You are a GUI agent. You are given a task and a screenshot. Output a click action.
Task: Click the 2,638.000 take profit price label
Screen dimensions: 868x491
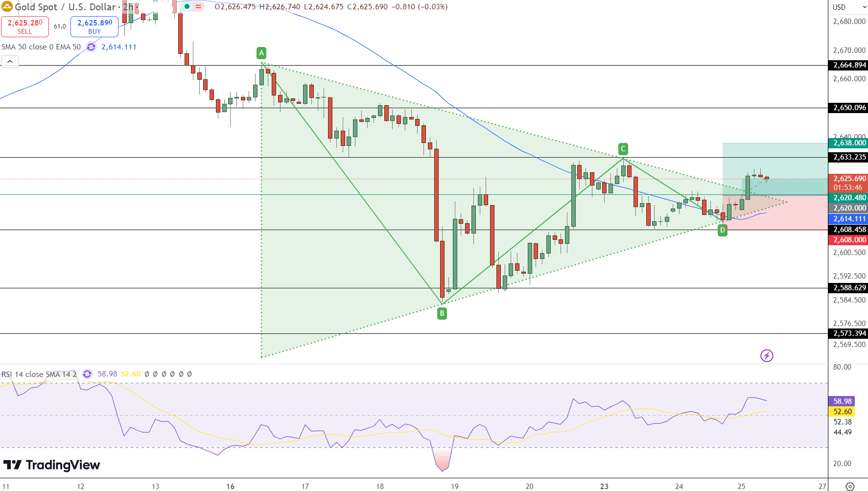848,143
